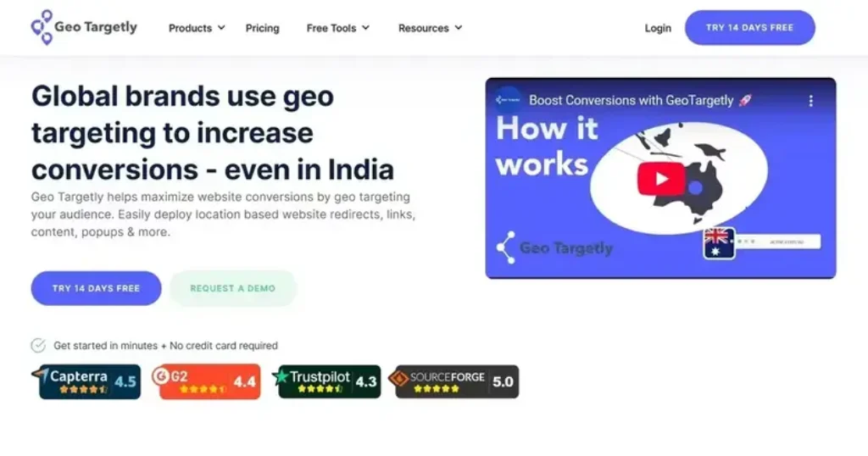Open the Capterra 4.5 rating badge
The width and height of the screenshot is (868, 456).
86,381
